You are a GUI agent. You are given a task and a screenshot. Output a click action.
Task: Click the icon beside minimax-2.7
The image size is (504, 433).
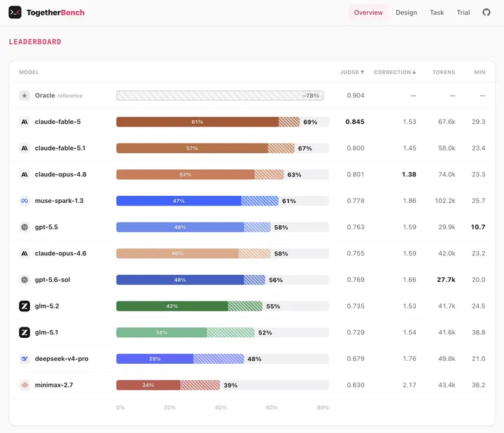[24, 385]
